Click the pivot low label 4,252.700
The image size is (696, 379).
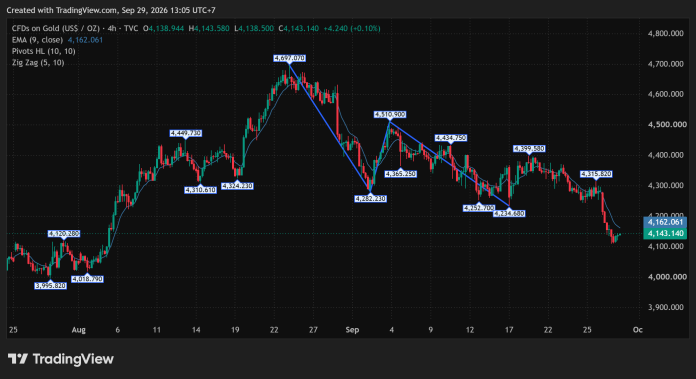point(479,208)
